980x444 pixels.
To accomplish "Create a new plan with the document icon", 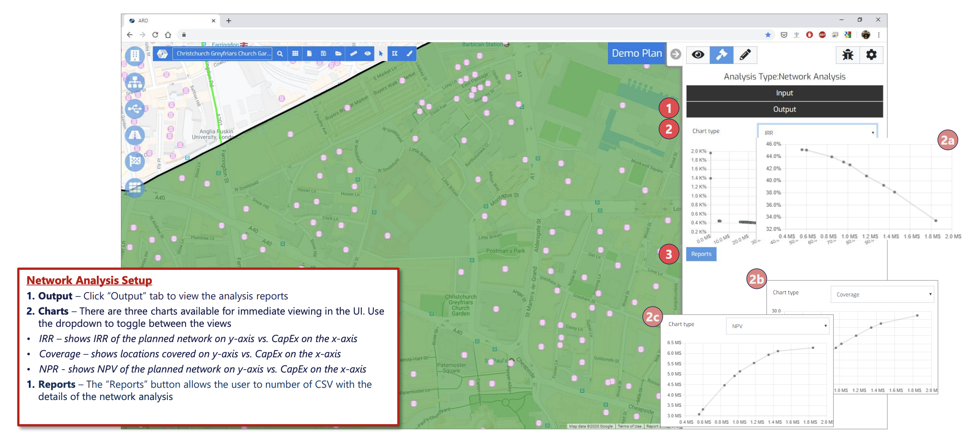I will [x=309, y=54].
